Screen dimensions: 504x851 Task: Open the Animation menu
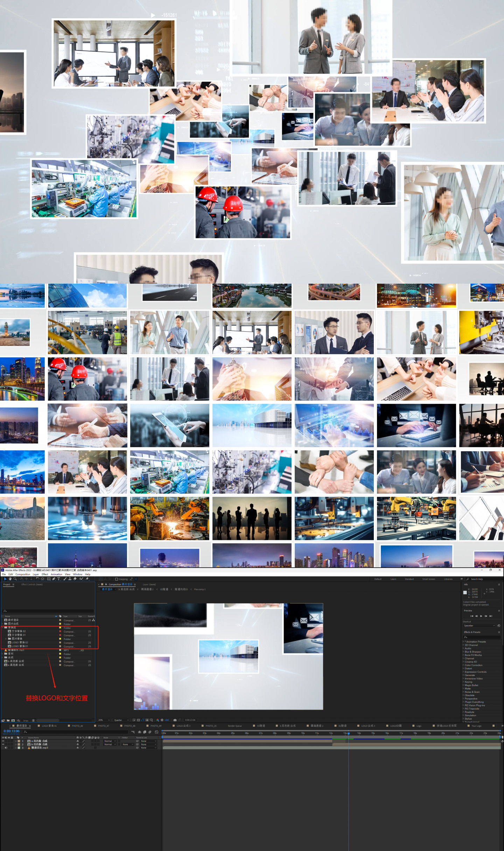point(56,574)
